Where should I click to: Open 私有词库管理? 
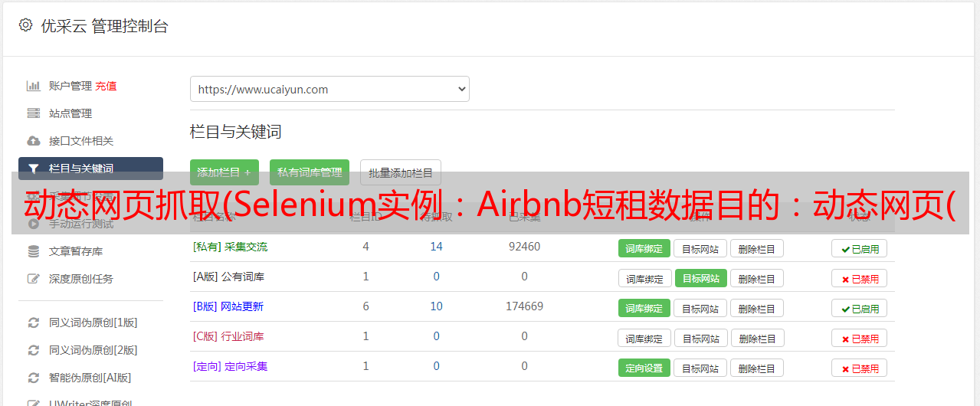pyautogui.click(x=310, y=172)
